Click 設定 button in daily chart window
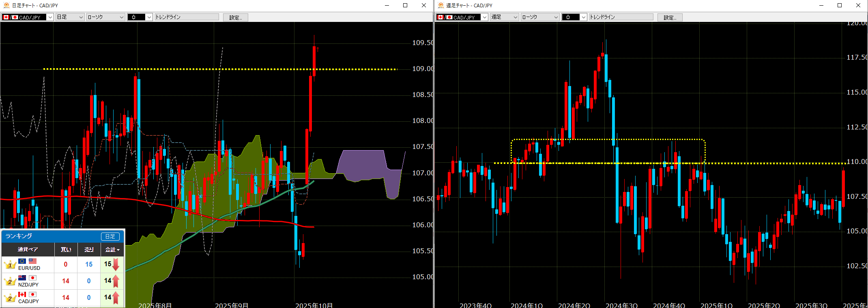The height and width of the screenshot is (308, 868). tap(235, 17)
